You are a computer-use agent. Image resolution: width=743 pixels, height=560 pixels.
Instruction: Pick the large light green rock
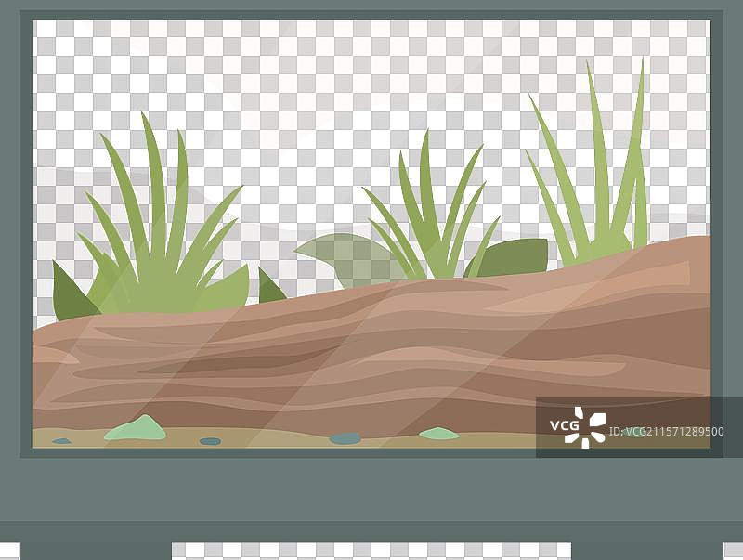[x=136, y=428]
